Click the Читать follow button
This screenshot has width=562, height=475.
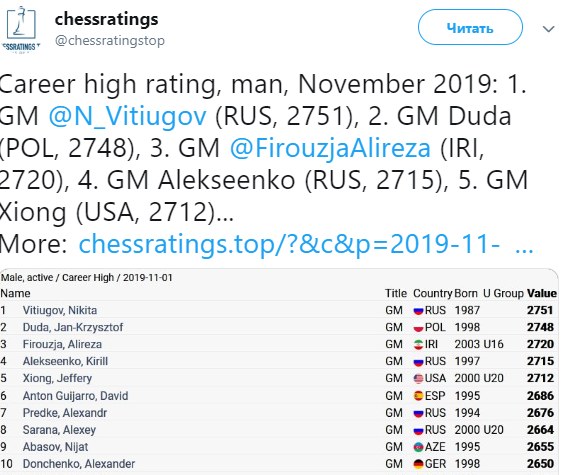click(x=470, y=27)
